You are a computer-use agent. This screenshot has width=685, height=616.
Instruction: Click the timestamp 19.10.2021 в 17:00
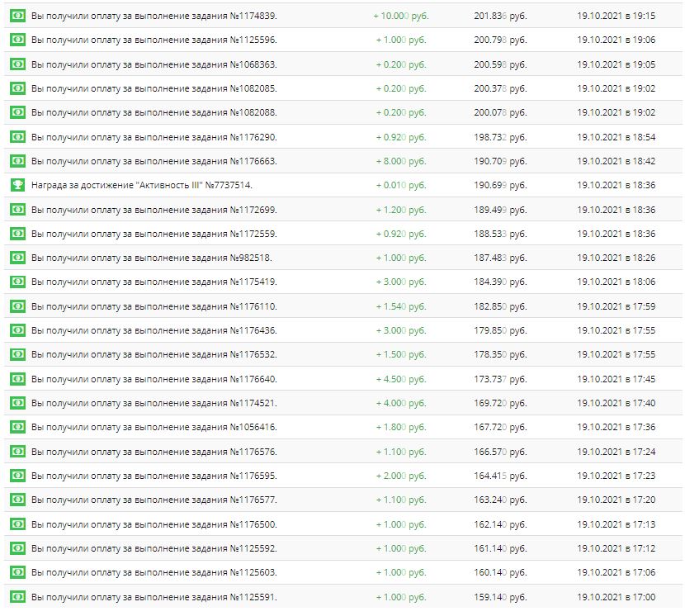[x=616, y=597]
